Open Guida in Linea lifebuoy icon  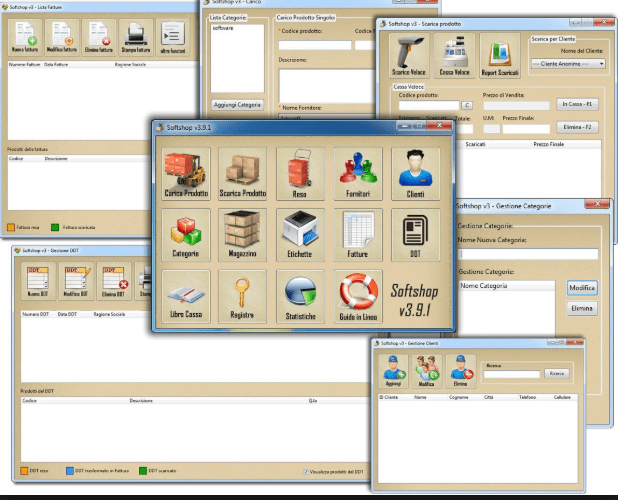coord(358,296)
